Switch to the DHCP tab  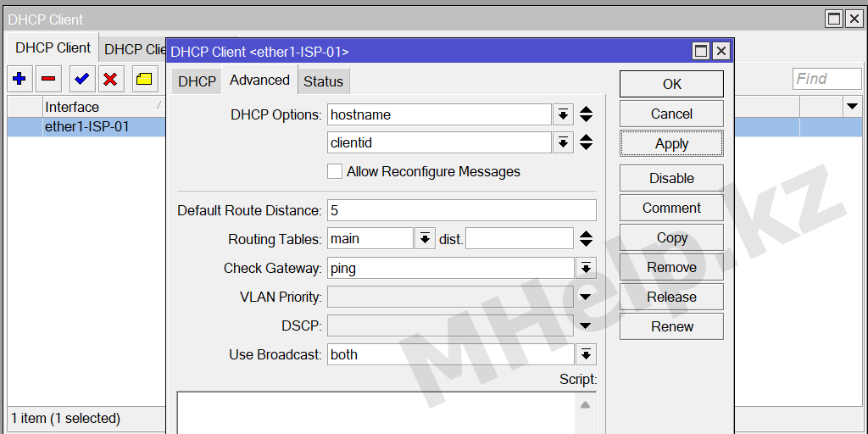click(x=197, y=81)
